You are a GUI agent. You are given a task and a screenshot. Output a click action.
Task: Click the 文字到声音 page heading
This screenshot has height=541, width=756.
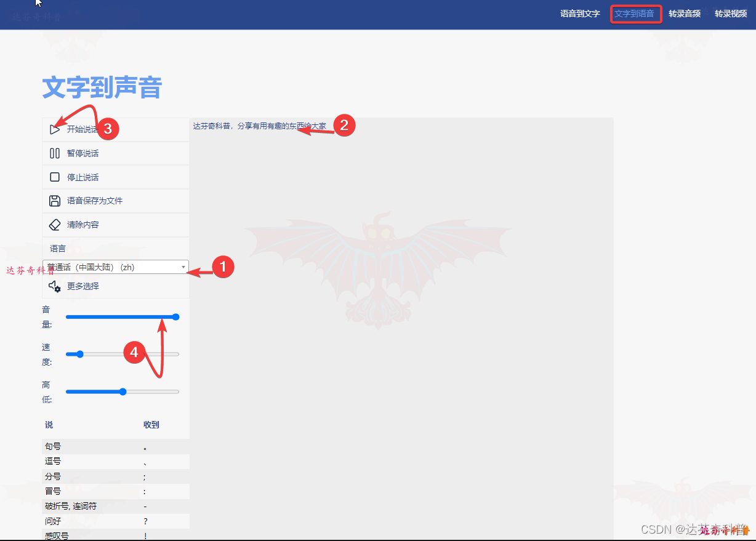click(102, 88)
